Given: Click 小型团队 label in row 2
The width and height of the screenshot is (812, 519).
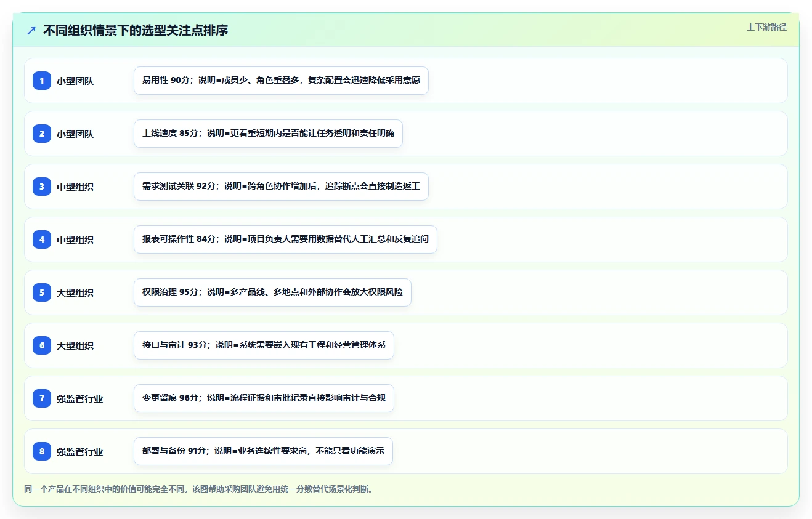Looking at the screenshot, I should coord(75,134).
